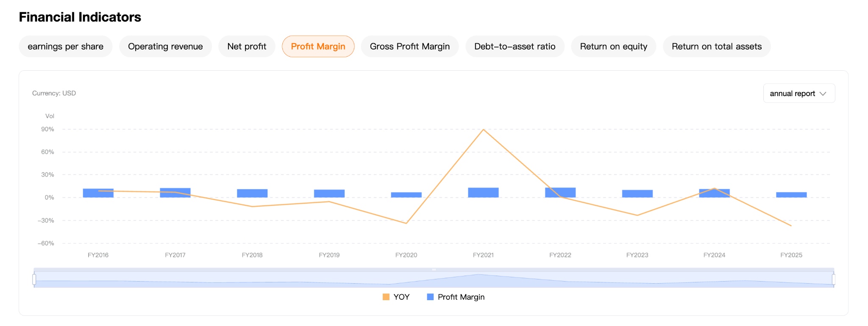Image resolution: width=868 pixels, height=326 pixels.
Task: Open the Return on equity tab
Action: coord(613,47)
